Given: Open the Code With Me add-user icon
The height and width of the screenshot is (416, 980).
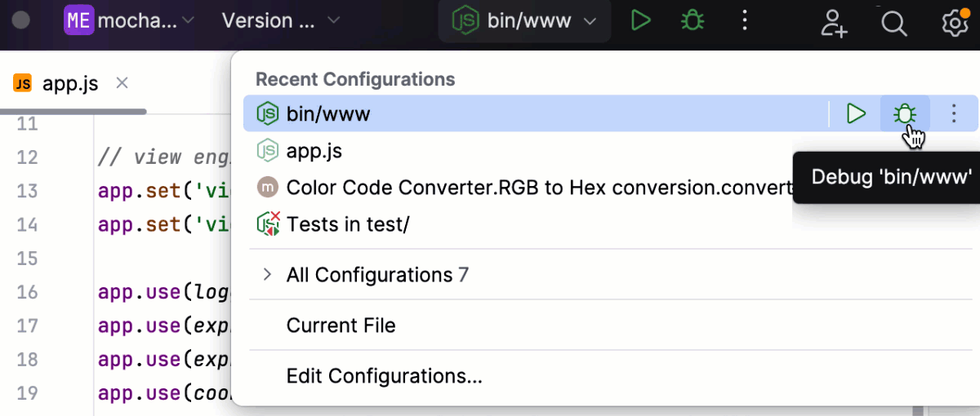Looking at the screenshot, I should point(834,23).
